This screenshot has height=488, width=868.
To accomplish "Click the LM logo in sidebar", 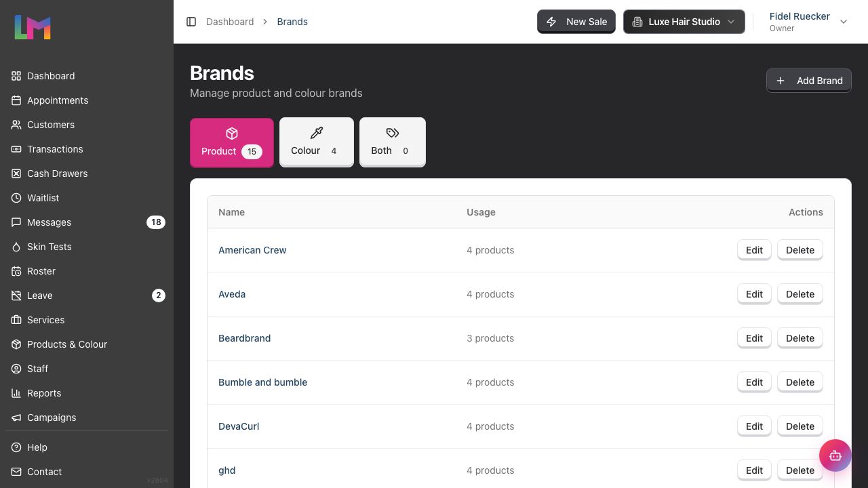I will pos(33,27).
